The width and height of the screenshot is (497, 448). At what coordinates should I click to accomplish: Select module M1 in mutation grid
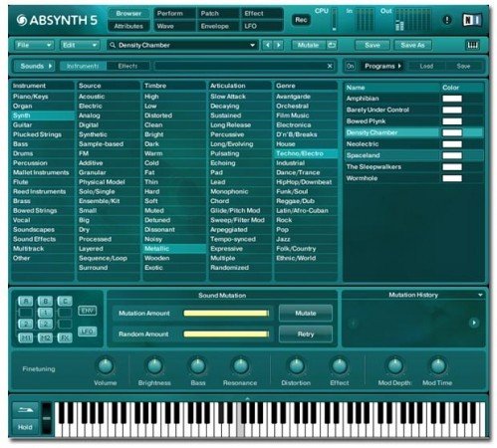pos(26,337)
